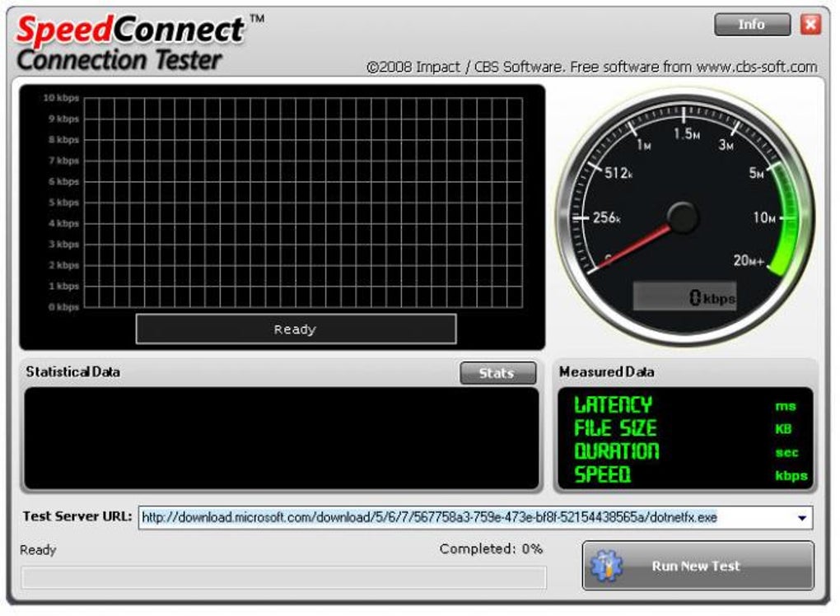Click the 512k mark on the speedometer
This screenshot has width=840, height=616.
(x=618, y=173)
